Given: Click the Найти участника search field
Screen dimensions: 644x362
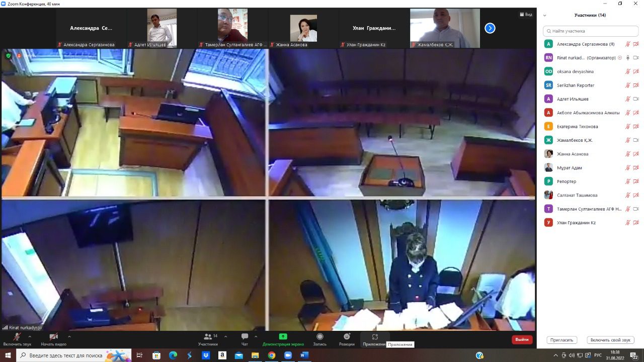Looking at the screenshot, I should coord(591,31).
